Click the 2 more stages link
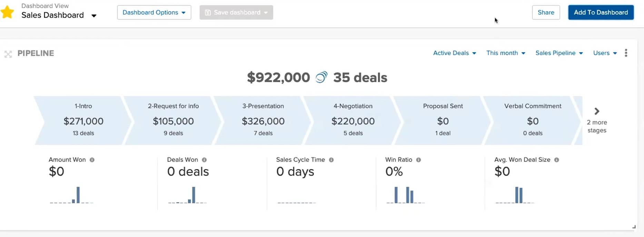The height and width of the screenshot is (237, 644). (597, 126)
